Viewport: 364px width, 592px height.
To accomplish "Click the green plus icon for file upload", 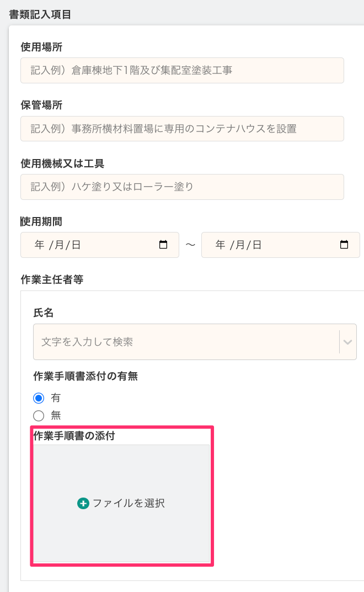I will click(83, 504).
